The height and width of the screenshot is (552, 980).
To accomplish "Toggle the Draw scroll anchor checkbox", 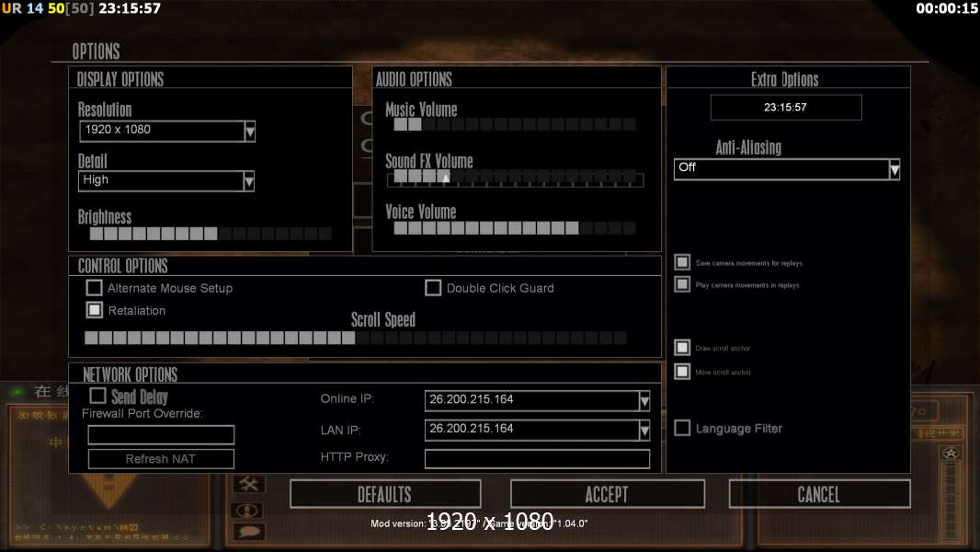I will click(x=682, y=348).
